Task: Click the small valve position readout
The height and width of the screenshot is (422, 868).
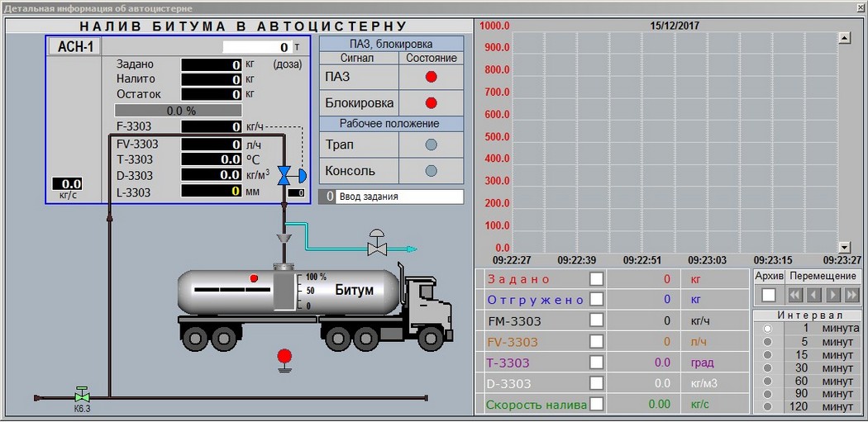Action: (296, 193)
